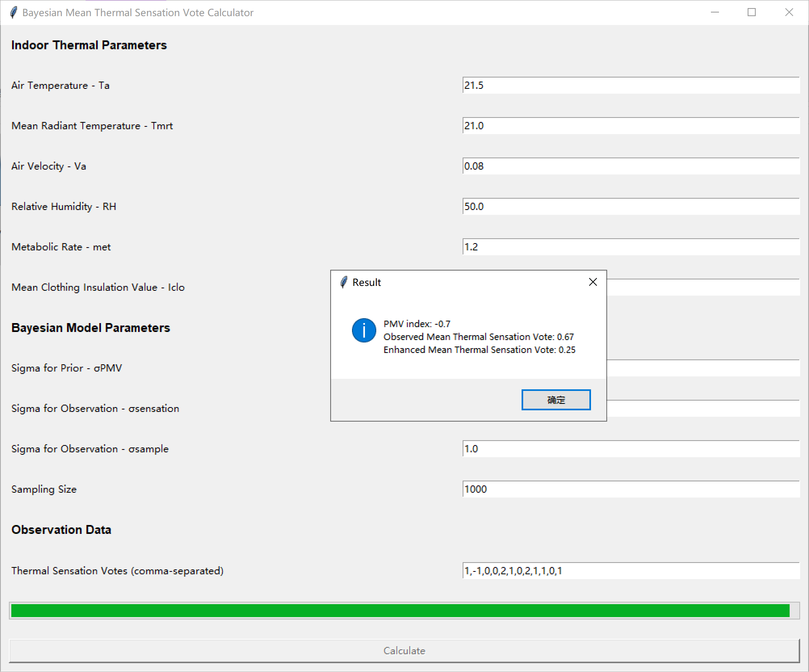The height and width of the screenshot is (672, 809).
Task: Click the Mean Clothing Insulation Iclo field
Action: pos(702,287)
